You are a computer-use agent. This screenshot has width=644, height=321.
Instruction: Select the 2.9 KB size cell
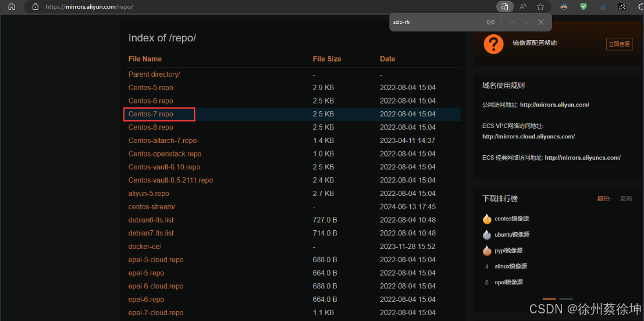[323, 87]
